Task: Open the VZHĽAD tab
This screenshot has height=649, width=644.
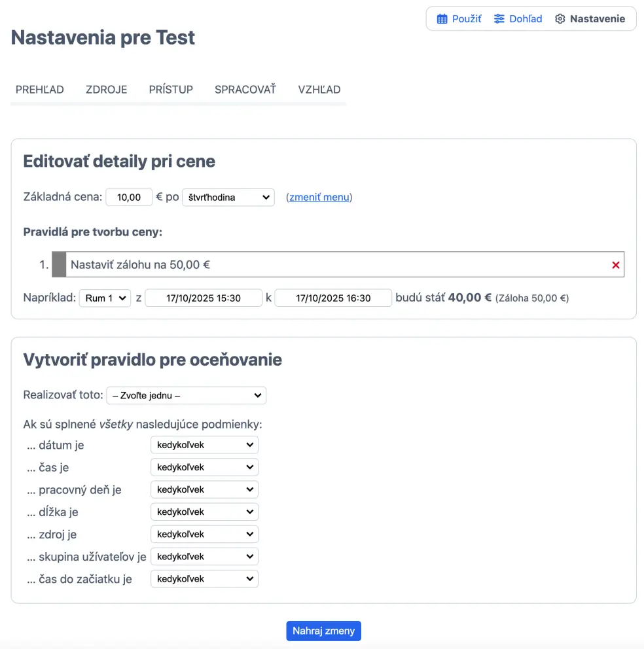Action: (x=319, y=90)
